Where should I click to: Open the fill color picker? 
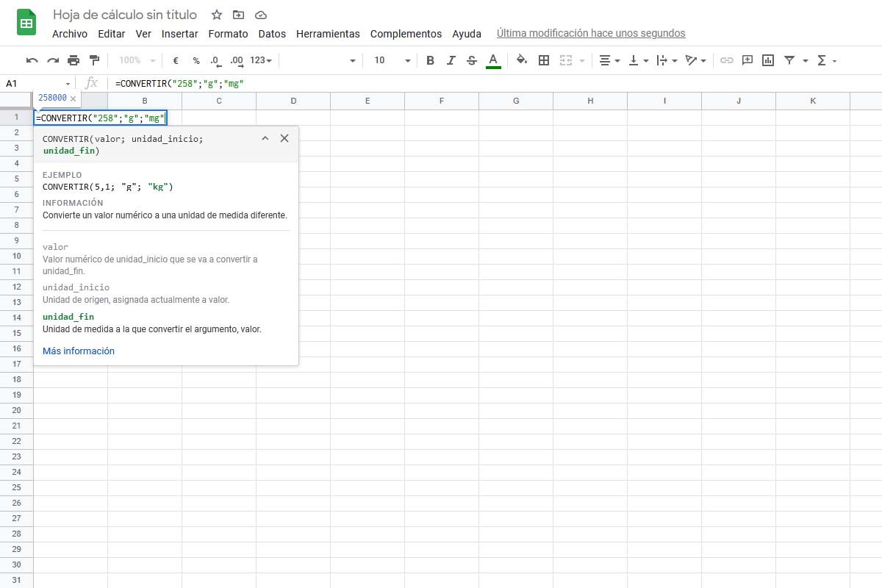click(522, 60)
